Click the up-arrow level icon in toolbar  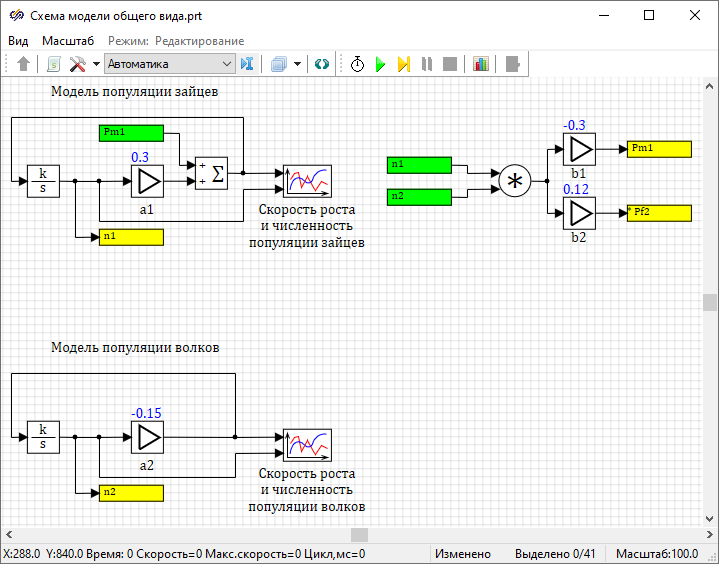tap(24, 64)
